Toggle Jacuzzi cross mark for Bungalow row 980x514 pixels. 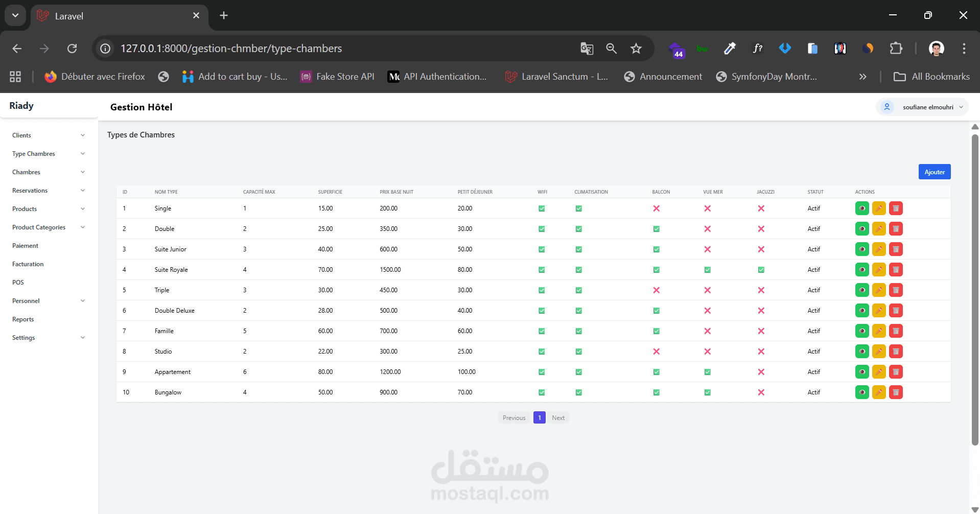761,392
